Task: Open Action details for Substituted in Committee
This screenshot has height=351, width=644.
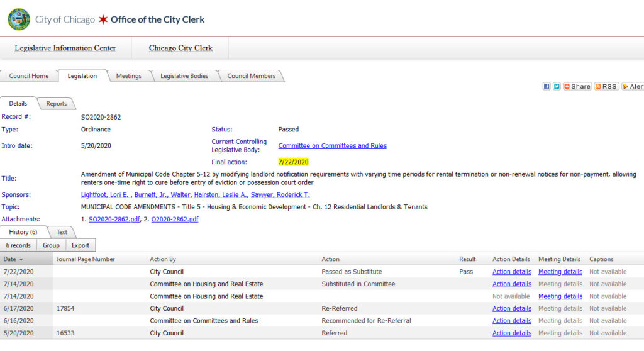Action: coord(512,284)
